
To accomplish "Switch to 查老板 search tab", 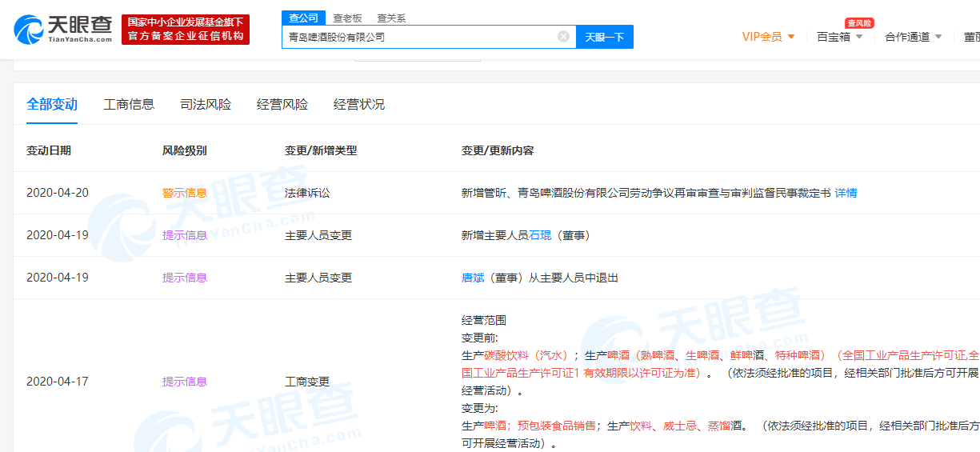I will coord(347,18).
